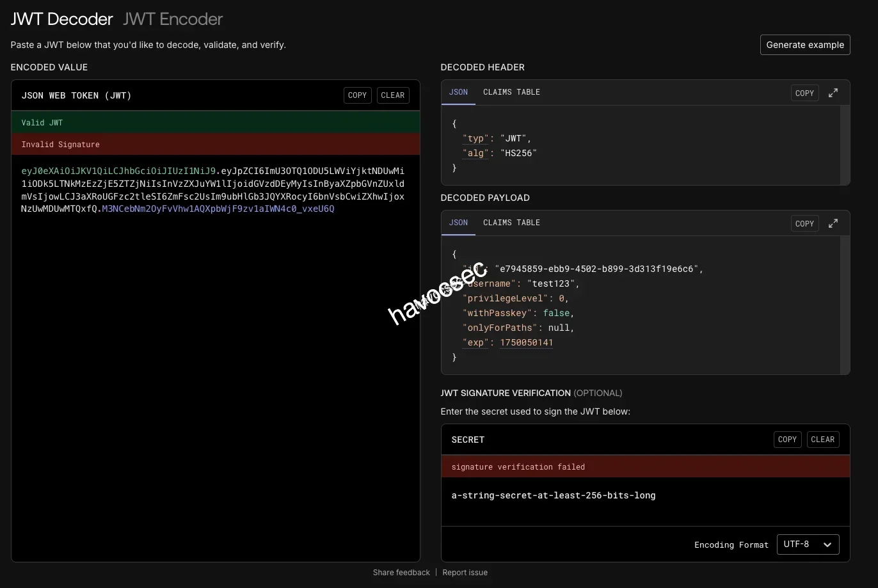Image resolution: width=878 pixels, height=588 pixels.
Task: Clear the signing secret
Action: (823, 440)
